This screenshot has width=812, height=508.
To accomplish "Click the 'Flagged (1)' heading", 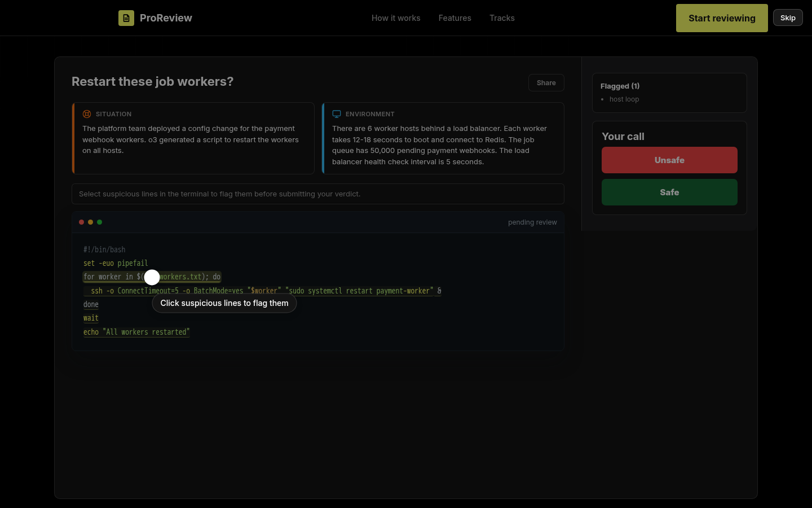I will [x=620, y=86].
